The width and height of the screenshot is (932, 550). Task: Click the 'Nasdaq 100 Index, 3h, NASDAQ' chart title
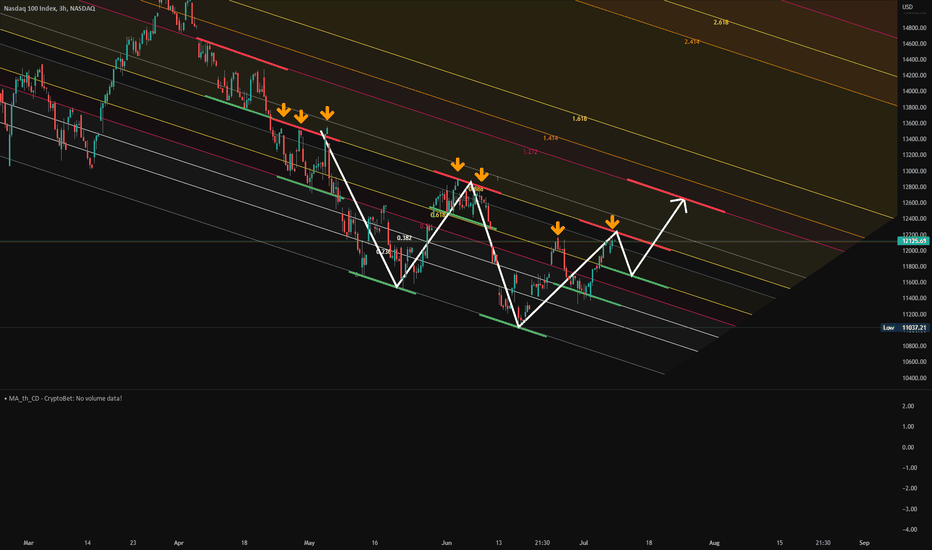[49, 8]
